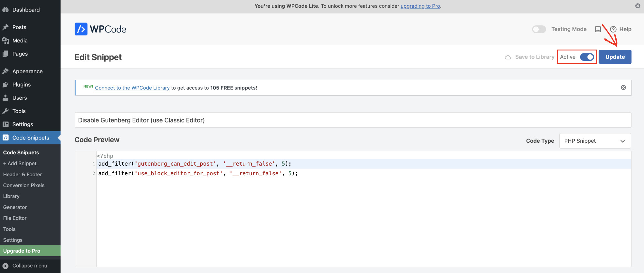Viewport: 644px width, 273px height.
Task: Click the snippet title input field
Action: 353,120
